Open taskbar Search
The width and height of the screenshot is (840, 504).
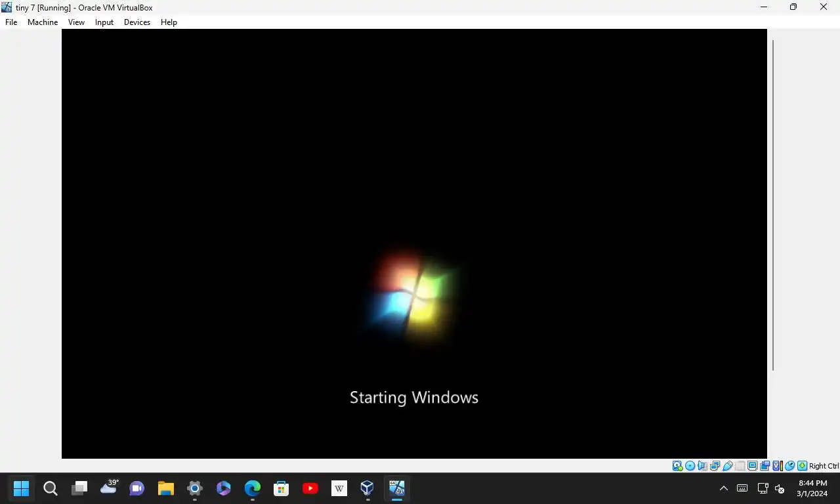51,488
